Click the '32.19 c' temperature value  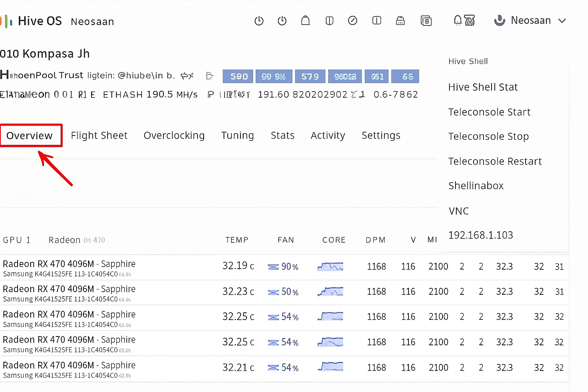pos(238,266)
